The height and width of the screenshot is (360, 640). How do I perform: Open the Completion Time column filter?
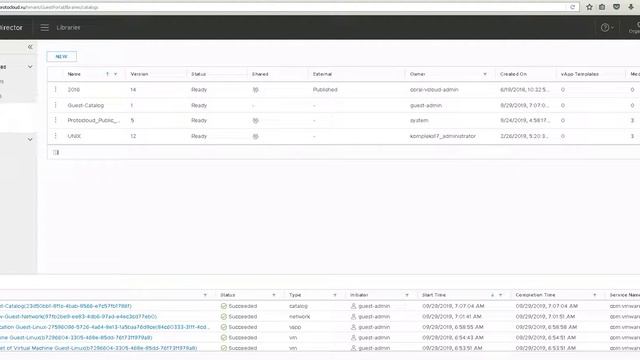595,295
